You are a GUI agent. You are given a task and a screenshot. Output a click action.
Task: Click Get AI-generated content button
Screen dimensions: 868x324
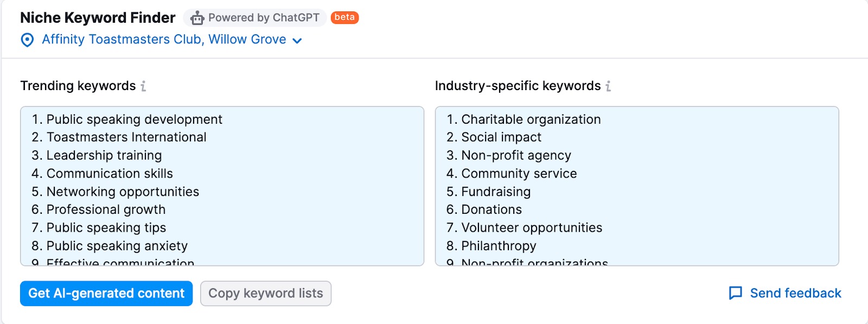coord(106,294)
